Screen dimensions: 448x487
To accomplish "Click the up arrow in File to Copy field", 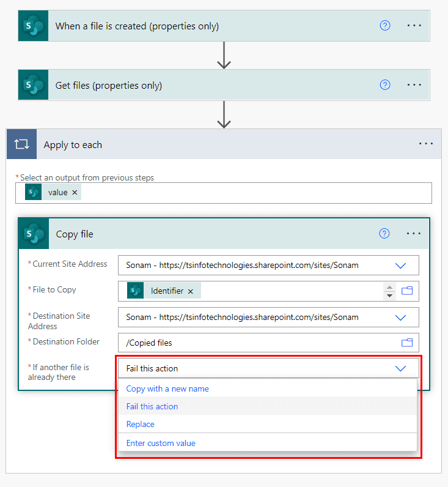I will [x=389, y=287].
